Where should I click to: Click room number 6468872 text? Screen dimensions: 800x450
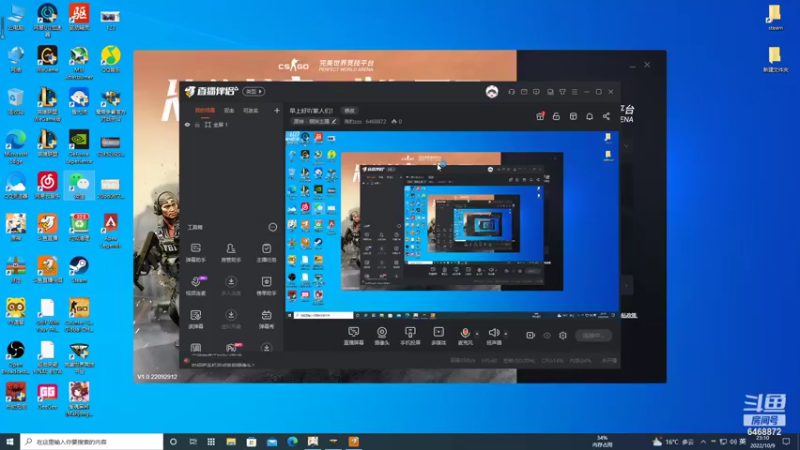coord(376,121)
